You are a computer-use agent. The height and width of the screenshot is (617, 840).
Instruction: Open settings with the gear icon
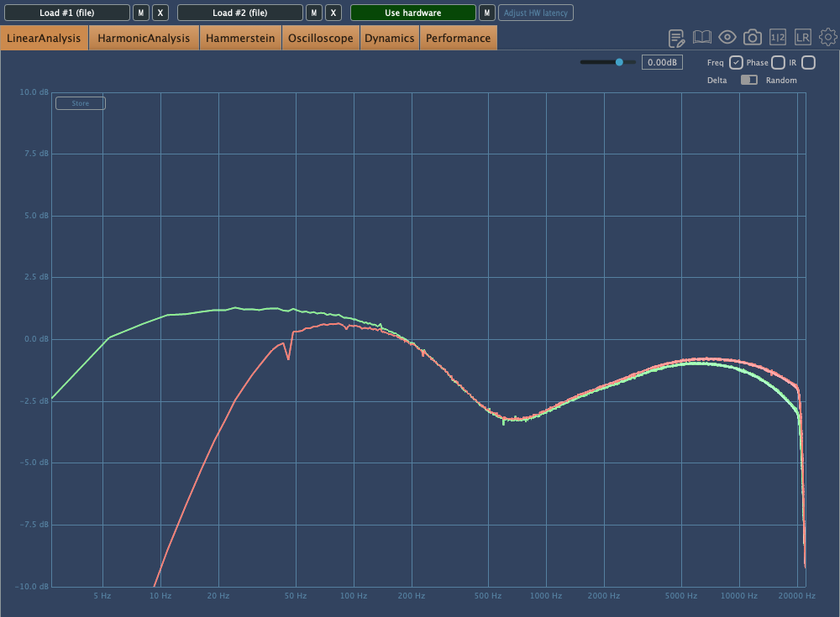tap(828, 38)
